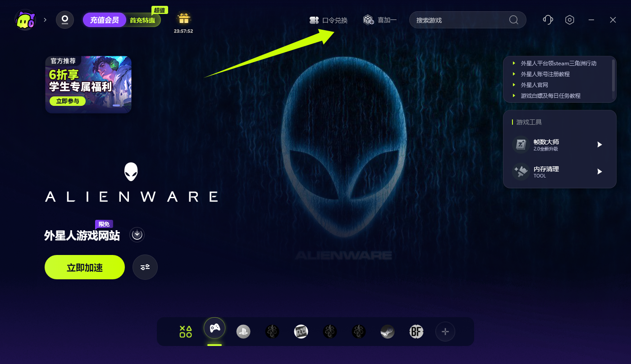Click the 帧数大师 tool icon
The image size is (631, 364).
click(x=521, y=145)
